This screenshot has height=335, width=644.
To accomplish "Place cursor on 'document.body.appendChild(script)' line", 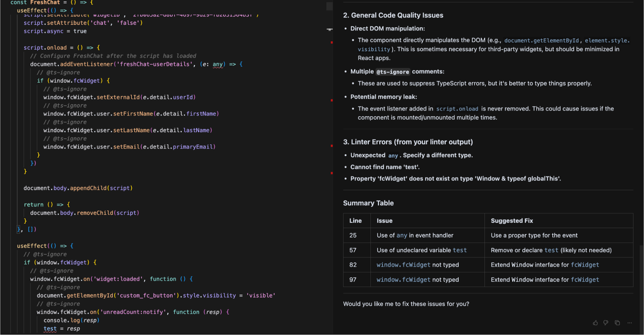I will [78, 188].
